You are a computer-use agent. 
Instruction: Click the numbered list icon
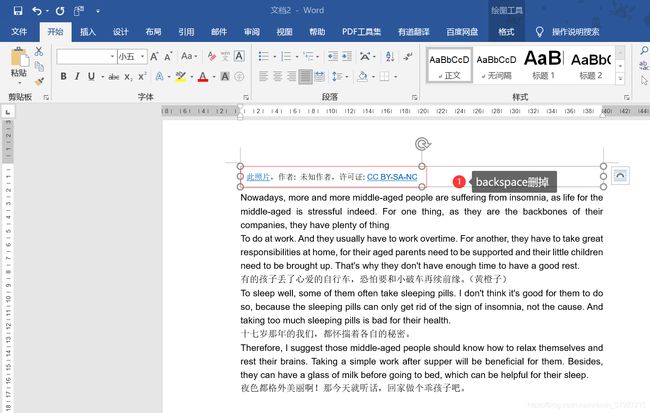click(286, 56)
